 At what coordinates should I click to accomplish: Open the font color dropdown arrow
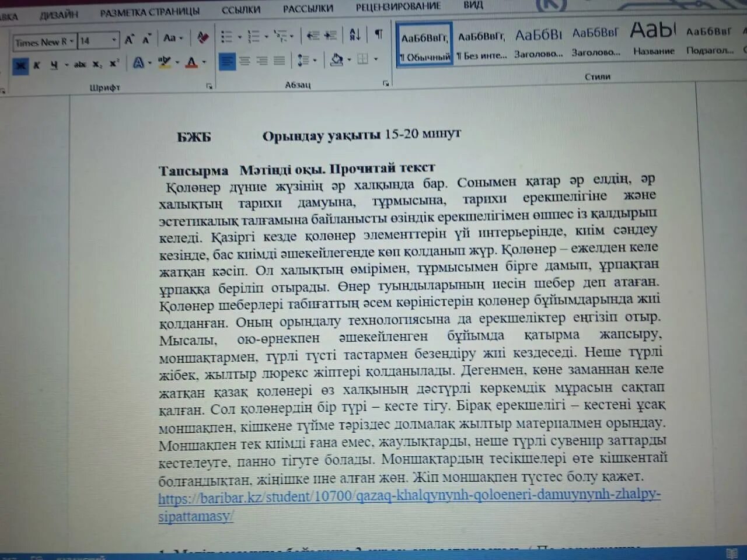coord(204,61)
